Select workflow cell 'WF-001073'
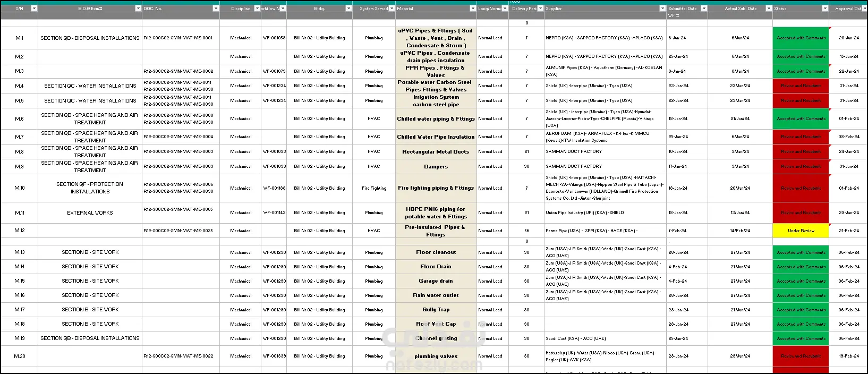The height and width of the screenshot is (374, 868). (x=274, y=71)
